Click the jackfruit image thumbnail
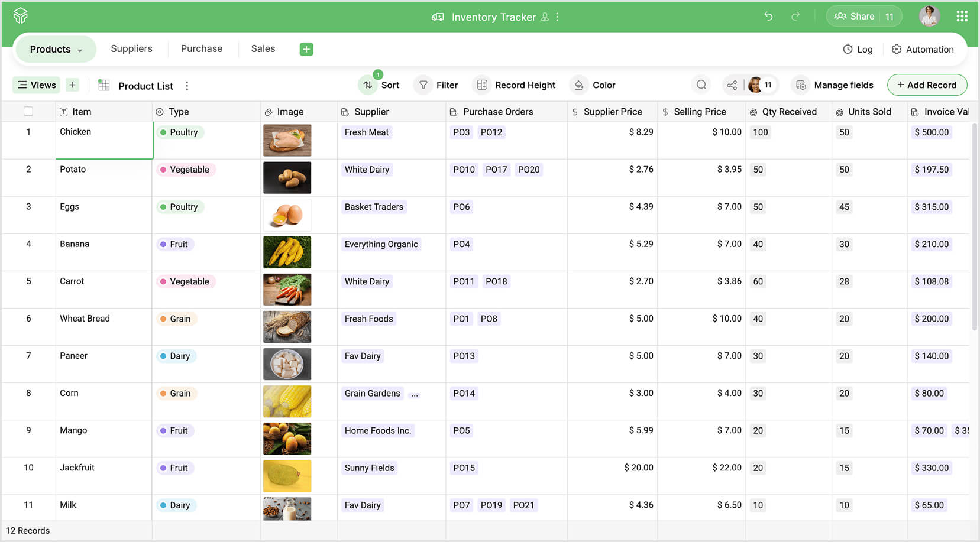Screen dimensions: 980x542 tap(287, 476)
